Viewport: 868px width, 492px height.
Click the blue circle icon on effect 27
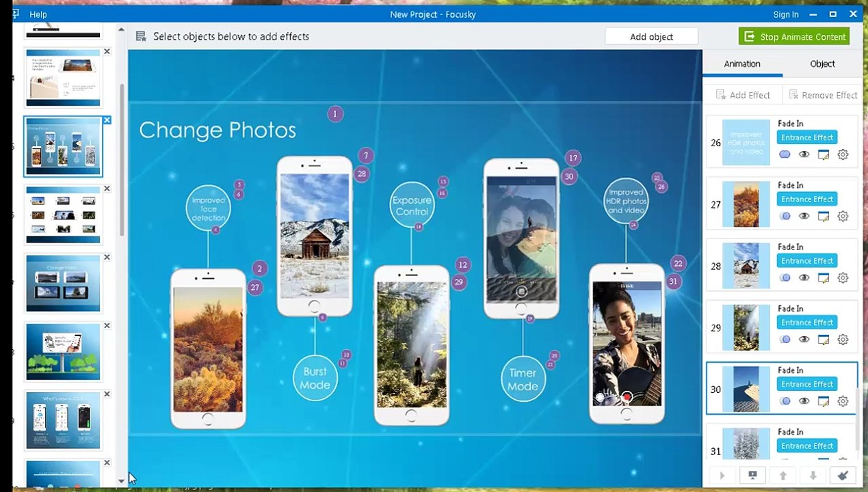pos(785,216)
